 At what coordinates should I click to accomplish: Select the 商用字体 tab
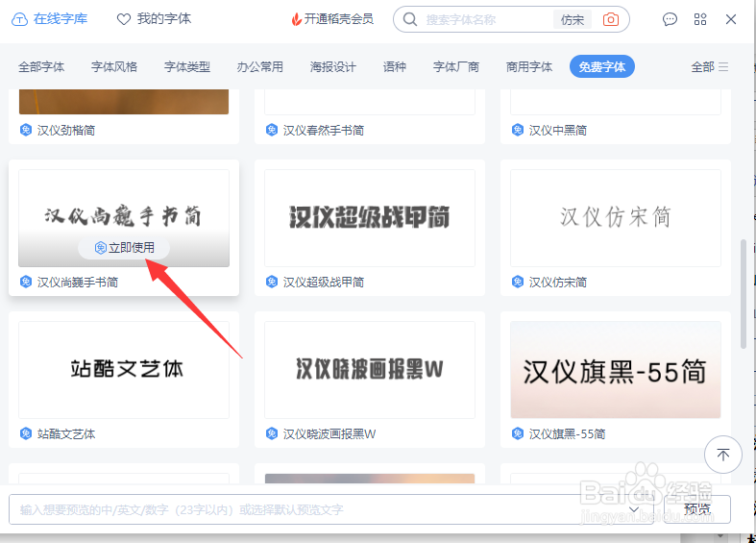529,66
